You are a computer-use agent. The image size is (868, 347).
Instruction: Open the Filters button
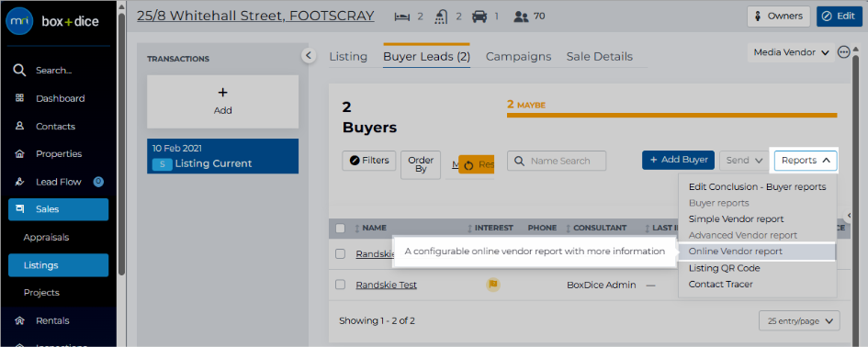pyautogui.click(x=369, y=161)
